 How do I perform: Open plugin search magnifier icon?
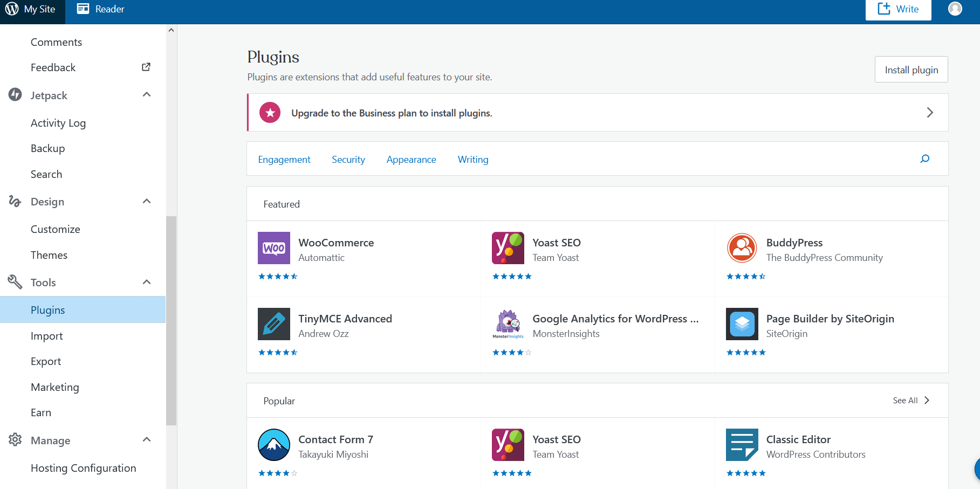(925, 159)
